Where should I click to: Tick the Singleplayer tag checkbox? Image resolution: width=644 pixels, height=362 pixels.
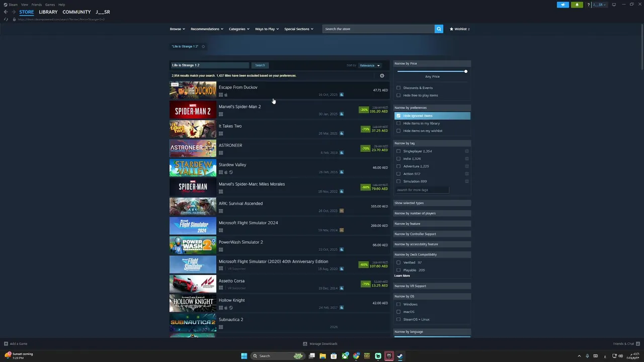click(x=398, y=151)
